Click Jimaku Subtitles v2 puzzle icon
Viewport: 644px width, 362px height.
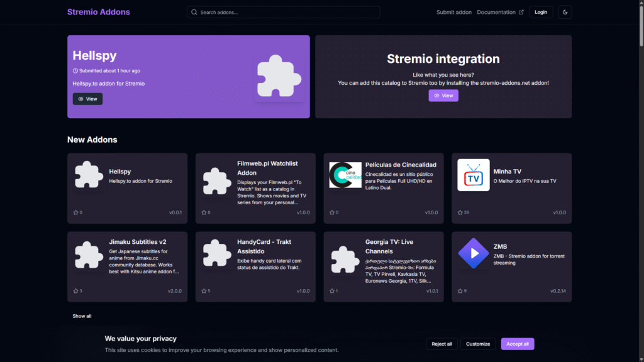point(88,255)
